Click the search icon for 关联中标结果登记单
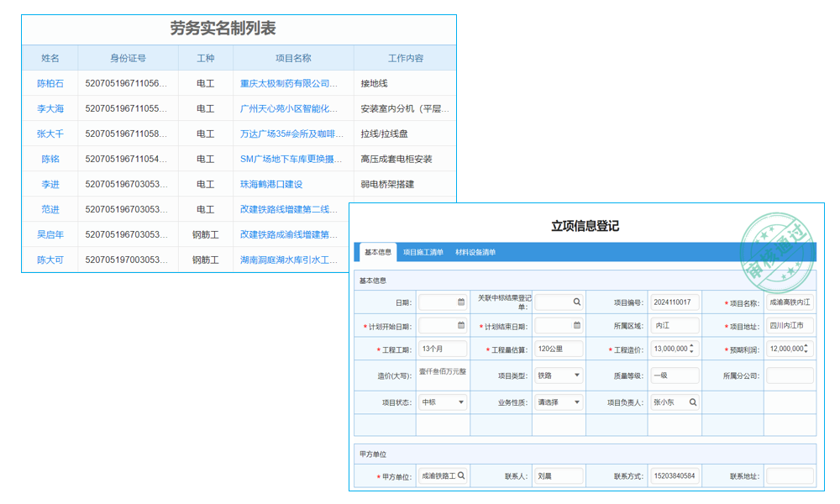 click(x=577, y=301)
